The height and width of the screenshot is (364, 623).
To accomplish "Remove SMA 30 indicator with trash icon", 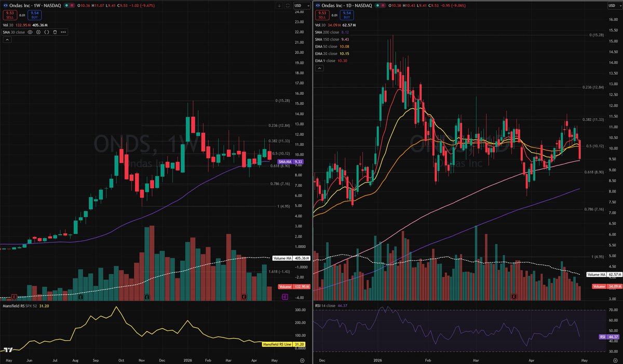I will point(55,32).
